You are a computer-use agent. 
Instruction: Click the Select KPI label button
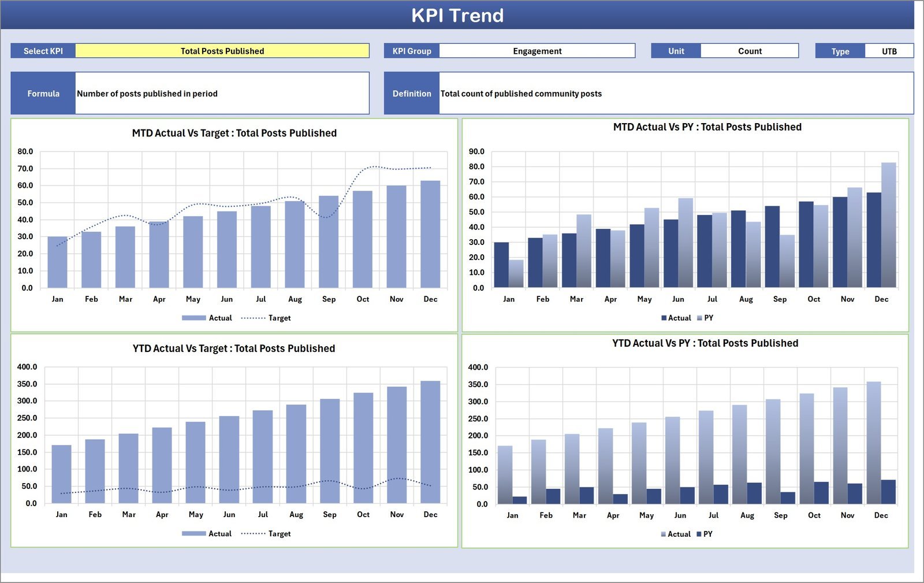(x=43, y=51)
